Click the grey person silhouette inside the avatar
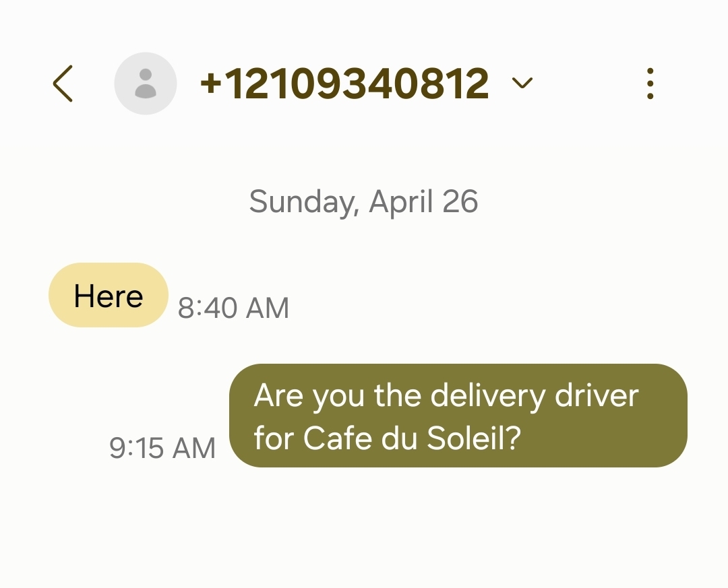Screen dimensions: 728x588 tap(146, 84)
